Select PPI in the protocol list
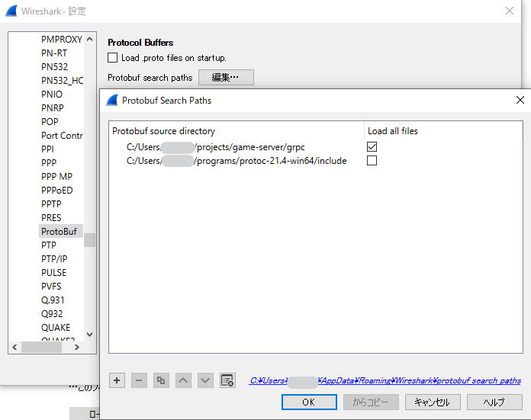 click(x=47, y=149)
